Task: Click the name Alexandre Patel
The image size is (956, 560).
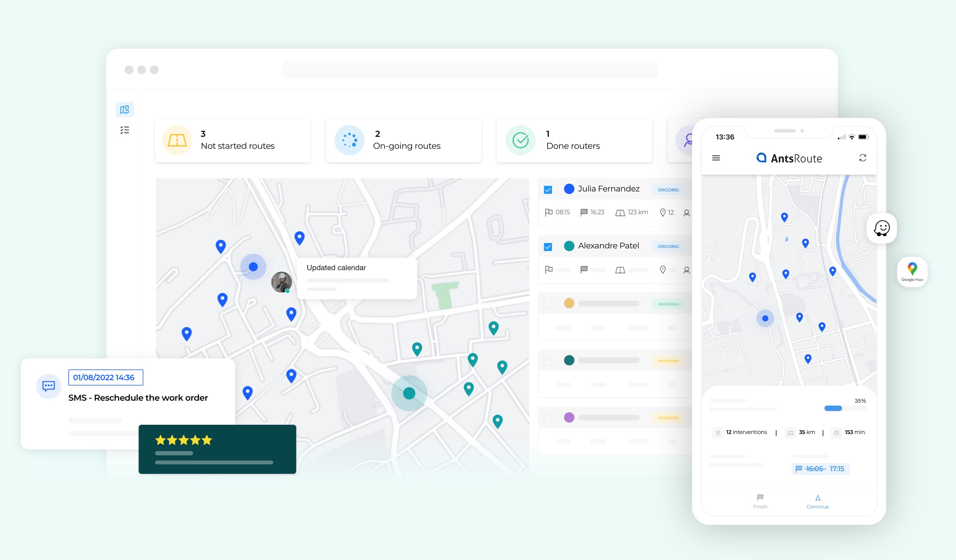Action: (609, 246)
